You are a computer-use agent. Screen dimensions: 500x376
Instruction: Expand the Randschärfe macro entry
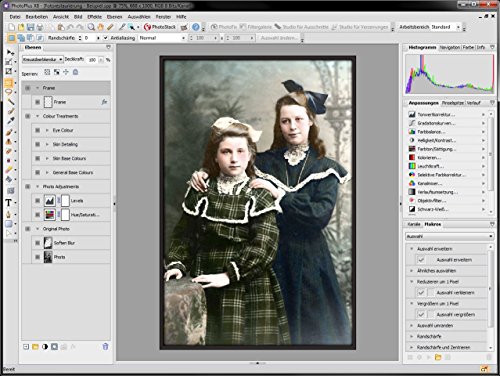coord(412,337)
